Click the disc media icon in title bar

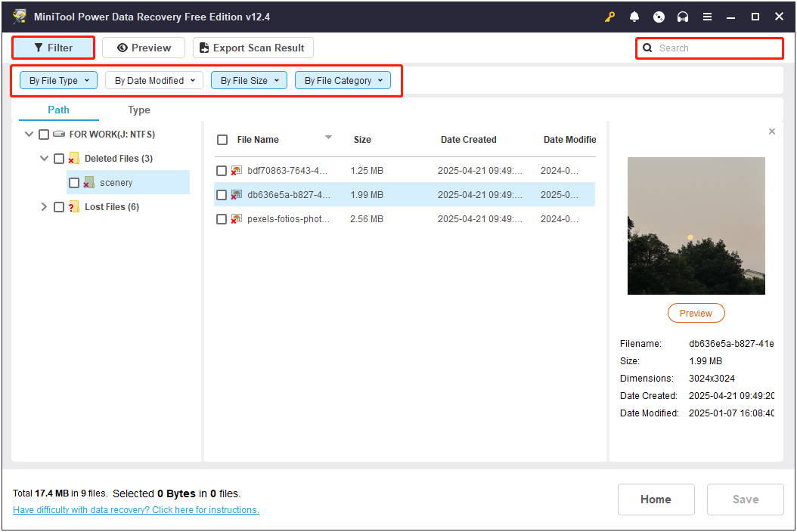(659, 17)
